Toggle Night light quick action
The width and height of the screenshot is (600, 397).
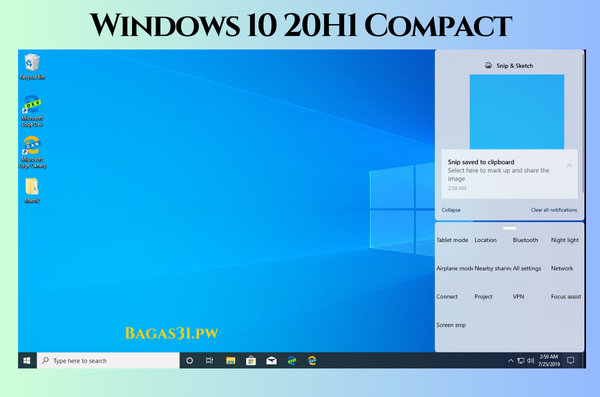point(565,240)
